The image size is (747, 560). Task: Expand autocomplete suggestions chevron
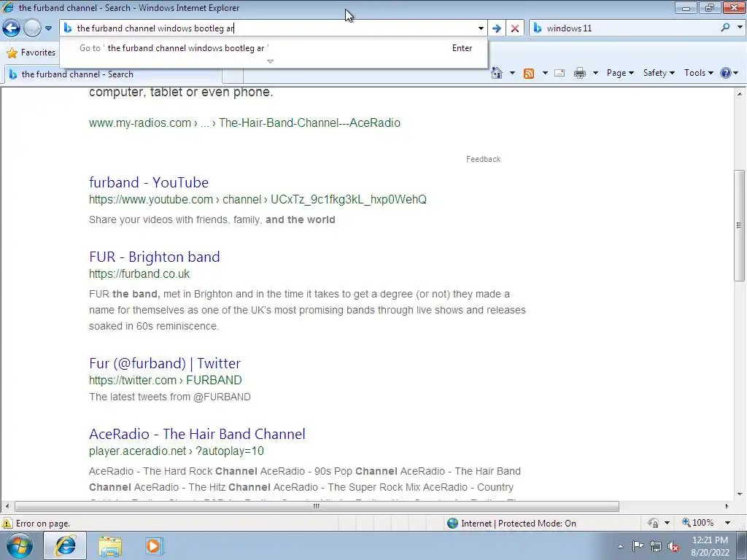(x=270, y=61)
